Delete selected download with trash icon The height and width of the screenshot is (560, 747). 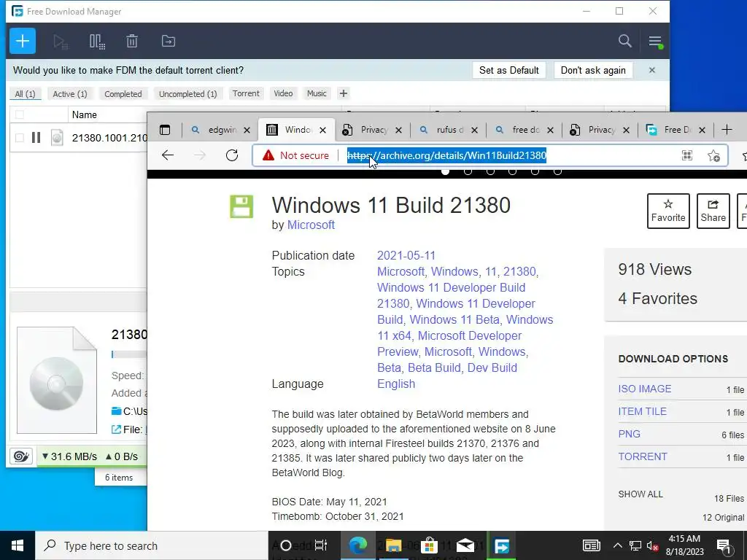coord(132,41)
